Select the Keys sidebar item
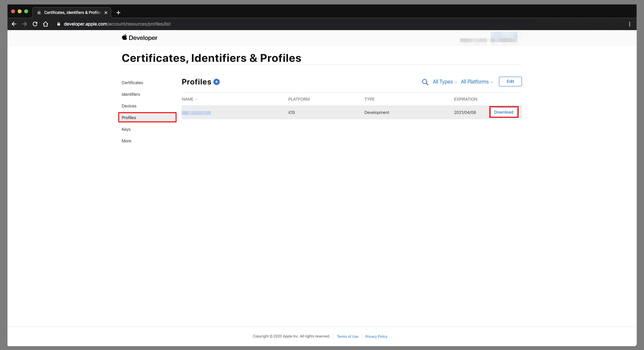 (126, 129)
